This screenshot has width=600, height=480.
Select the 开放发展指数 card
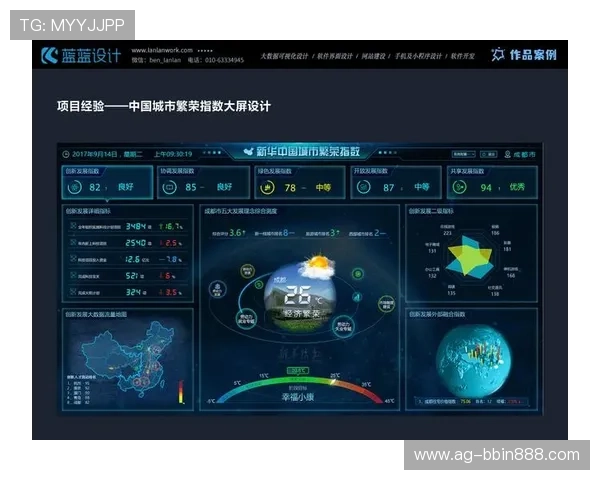coord(396,182)
